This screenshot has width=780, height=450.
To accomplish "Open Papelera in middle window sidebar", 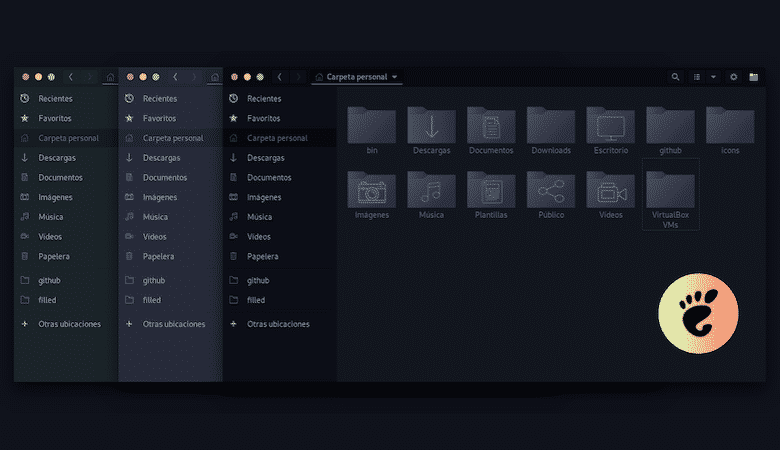I will pos(171,257).
